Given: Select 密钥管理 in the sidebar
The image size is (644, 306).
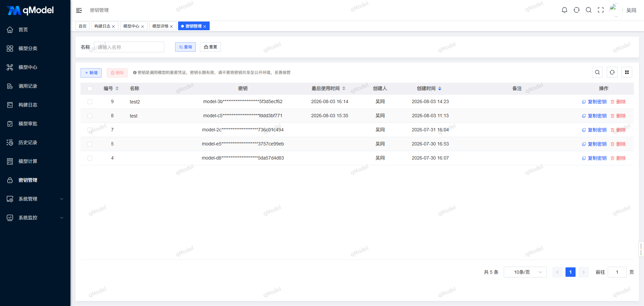Looking at the screenshot, I should click(x=35, y=180).
